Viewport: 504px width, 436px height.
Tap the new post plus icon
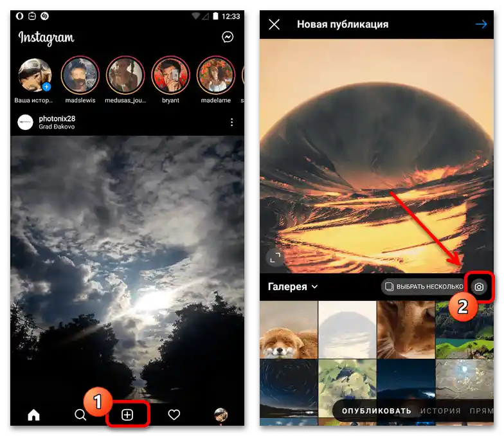pyautogui.click(x=127, y=415)
